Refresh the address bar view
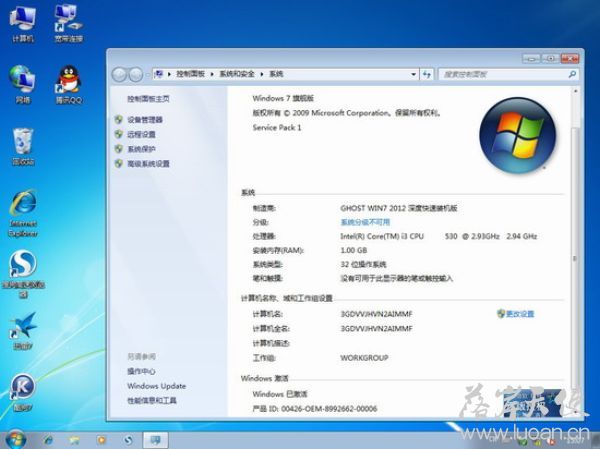 point(427,74)
